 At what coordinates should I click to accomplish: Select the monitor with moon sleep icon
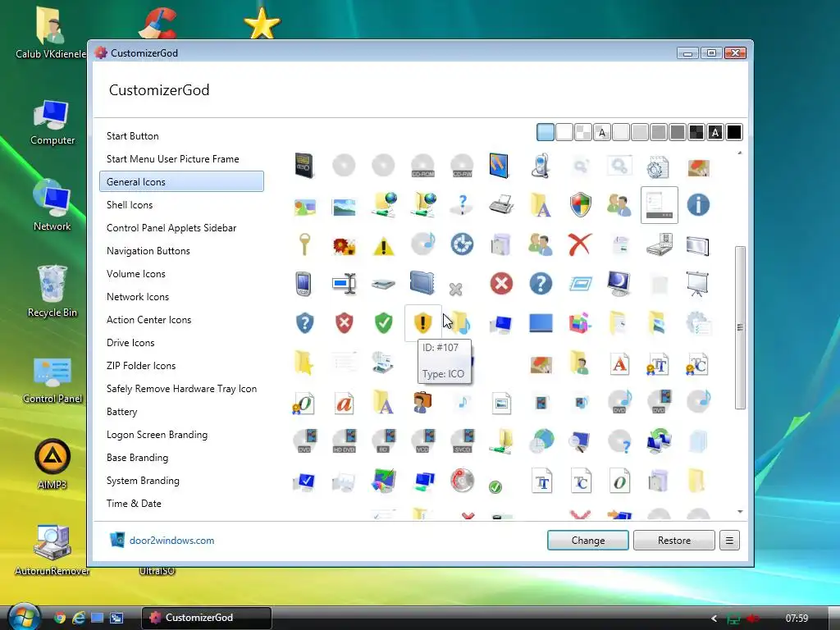(x=619, y=283)
